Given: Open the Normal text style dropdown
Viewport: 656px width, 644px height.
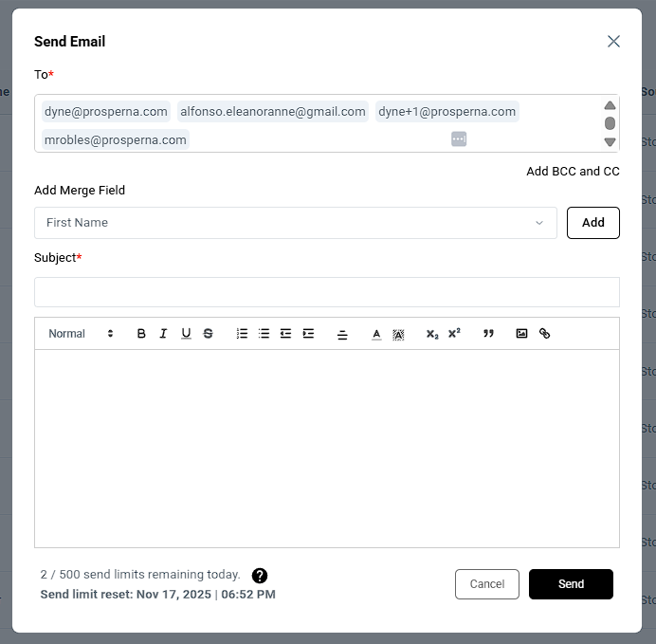Looking at the screenshot, I should coord(81,334).
